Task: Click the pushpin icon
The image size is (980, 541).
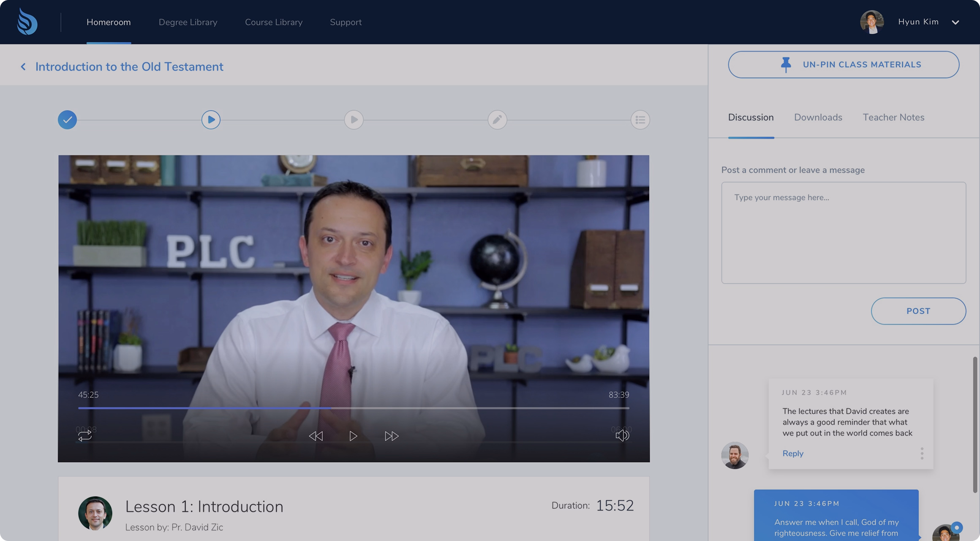Action: (786, 65)
